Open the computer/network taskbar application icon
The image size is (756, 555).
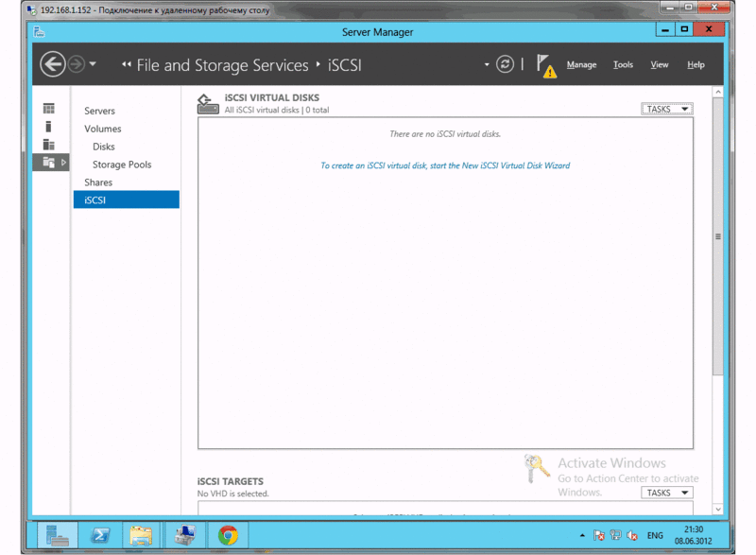(x=185, y=535)
